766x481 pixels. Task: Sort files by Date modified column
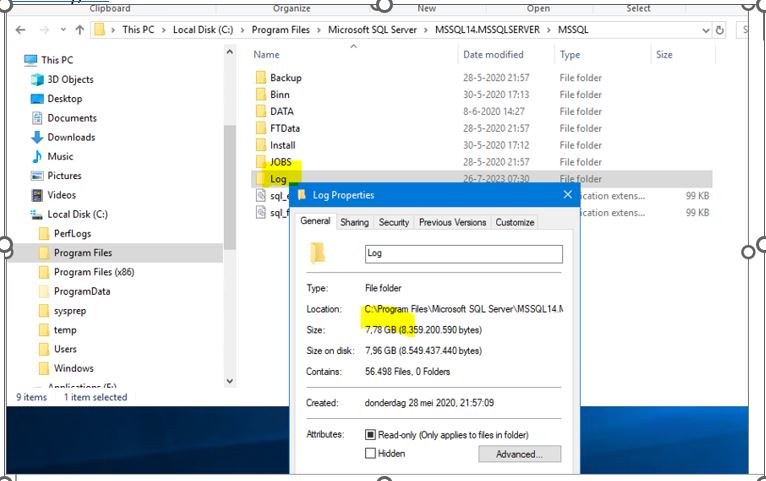[493, 55]
